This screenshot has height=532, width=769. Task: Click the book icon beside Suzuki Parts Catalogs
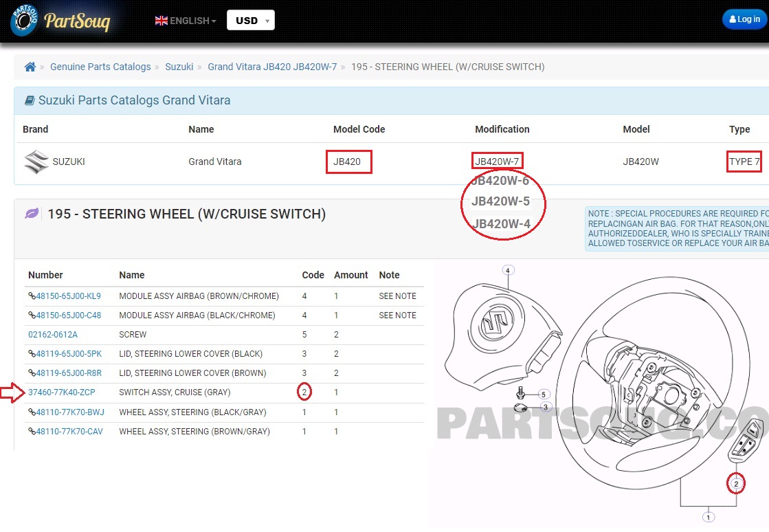coord(30,100)
